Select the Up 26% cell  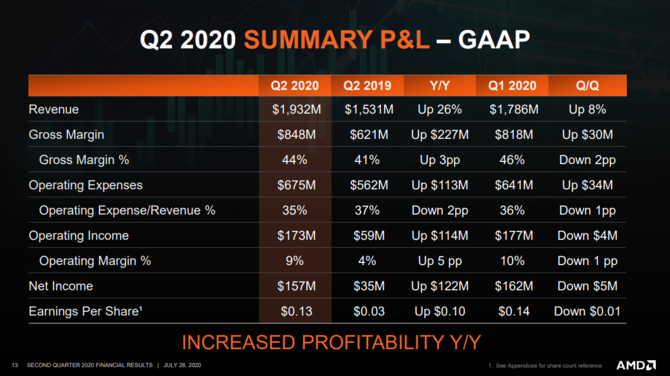point(440,110)
